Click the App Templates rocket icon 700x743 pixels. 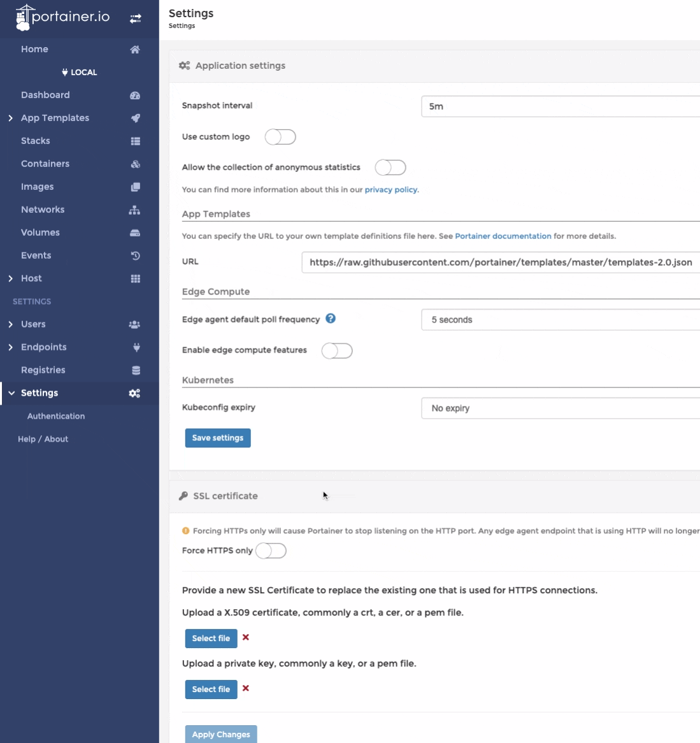[x=135, y=119]
